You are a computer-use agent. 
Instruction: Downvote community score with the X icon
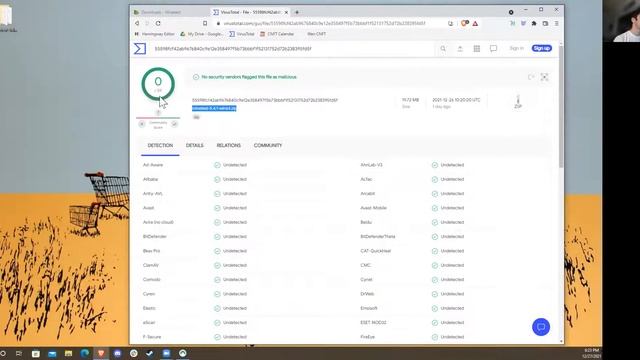142,124
